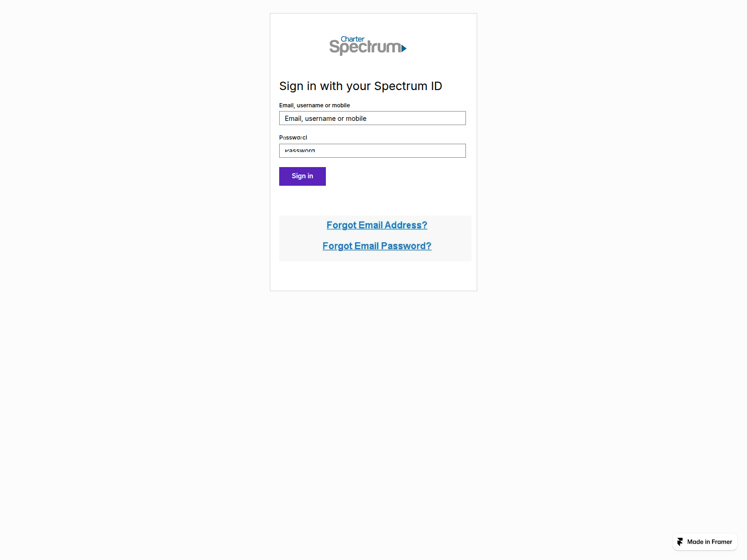Open the Forgot Email Address? link
The image size is (747, 560).
pyautogui.click(x=377, y=225)
